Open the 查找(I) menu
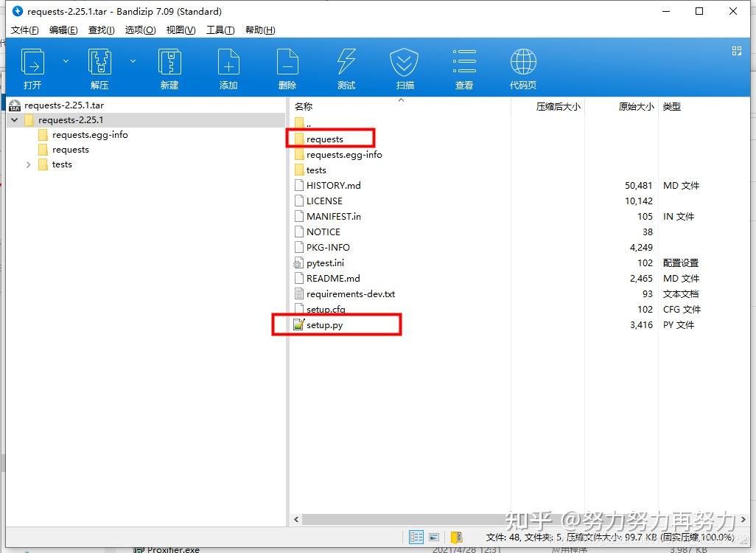This screenshot has width=756, height=553. pos(101,30)
